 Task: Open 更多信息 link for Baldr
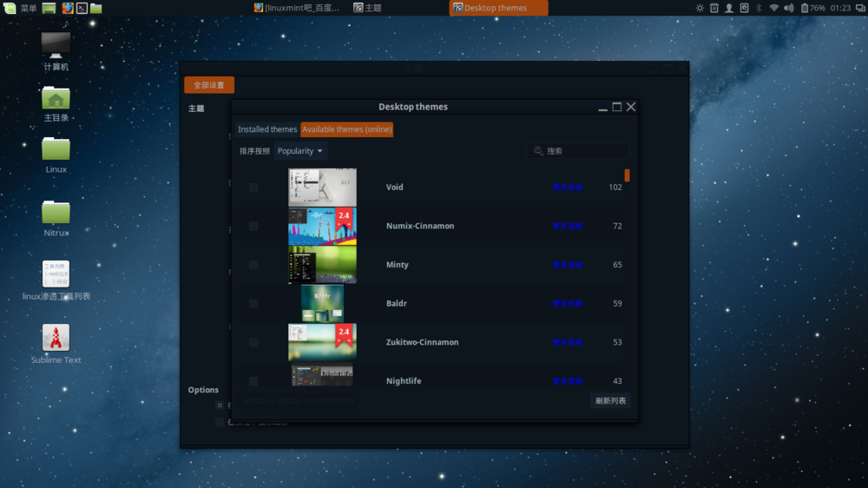pyautogui.click(x=568, y=304)
